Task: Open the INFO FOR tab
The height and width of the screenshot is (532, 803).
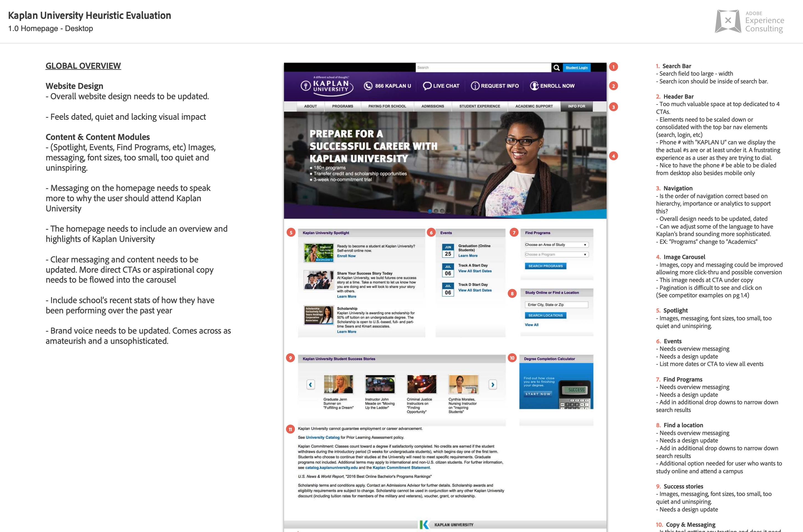Action: tap(576, 106)
